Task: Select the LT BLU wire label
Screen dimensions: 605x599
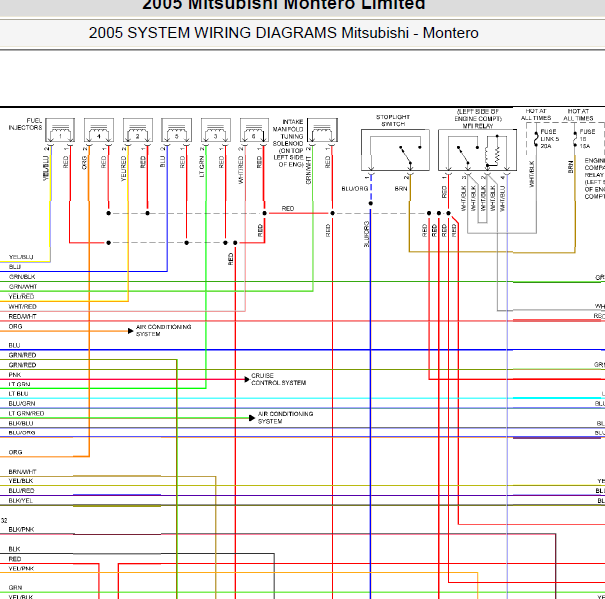Action: click(x=18, y=394)
